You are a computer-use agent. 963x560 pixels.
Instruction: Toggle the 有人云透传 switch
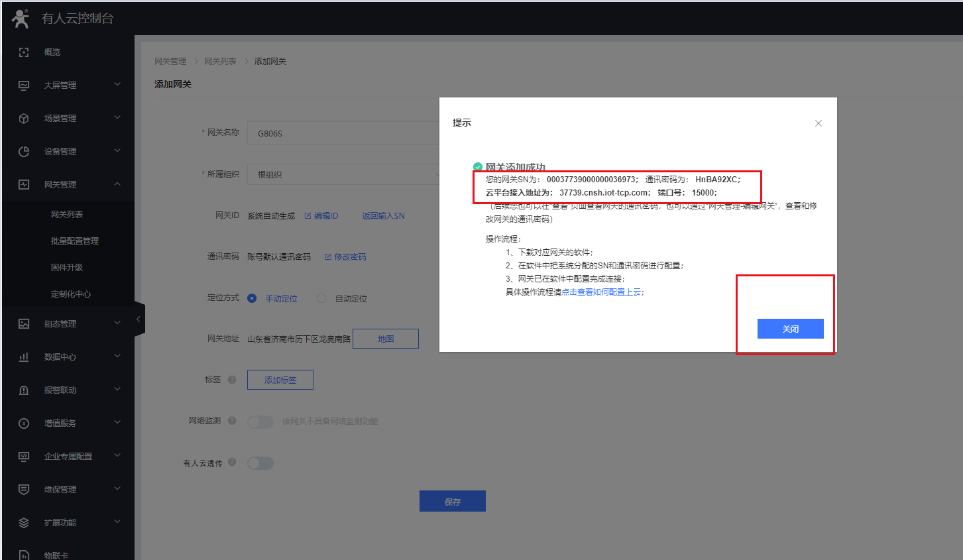[x=260, y=463]
